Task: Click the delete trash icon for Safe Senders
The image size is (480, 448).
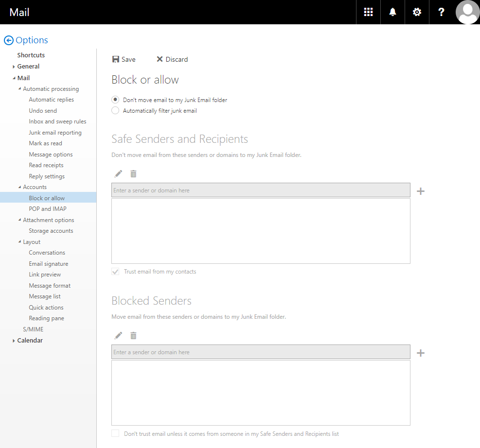Action: point(133,173)
